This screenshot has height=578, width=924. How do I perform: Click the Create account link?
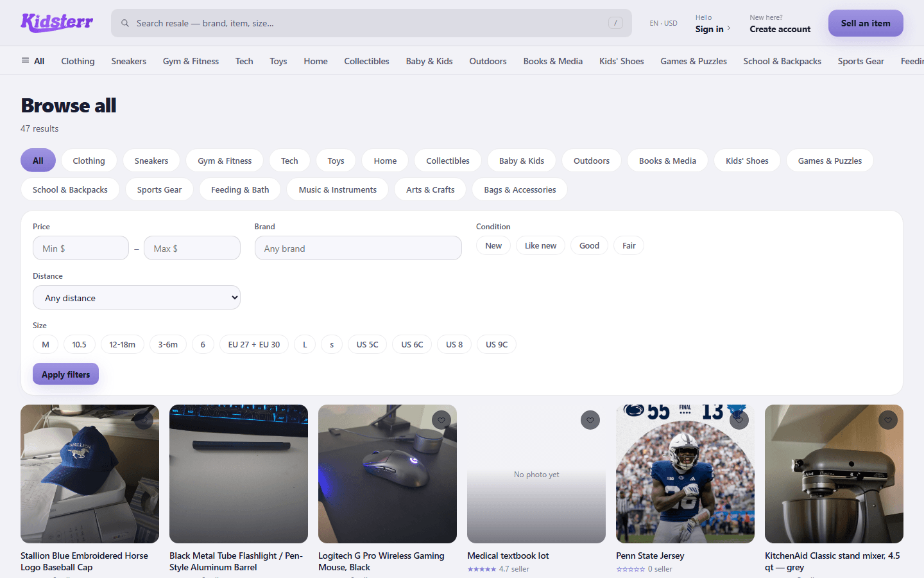780,29
